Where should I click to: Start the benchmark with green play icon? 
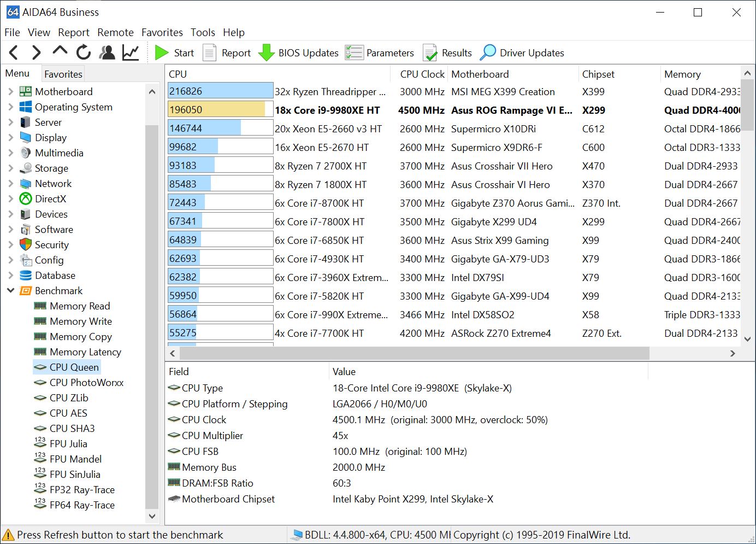coord(162,52)
